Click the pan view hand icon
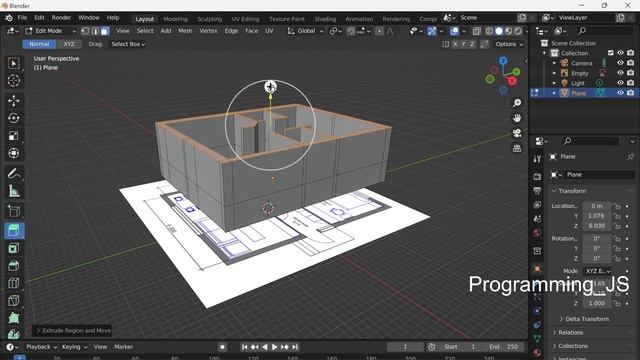This screenshot has width=640, height=360. [517, 118]
